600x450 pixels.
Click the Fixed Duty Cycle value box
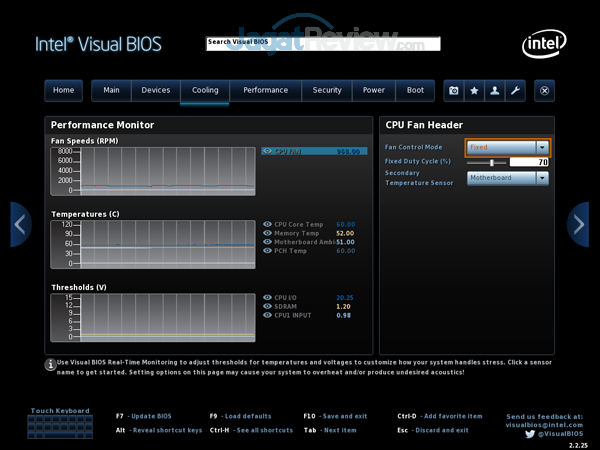[x=529, y=162]
